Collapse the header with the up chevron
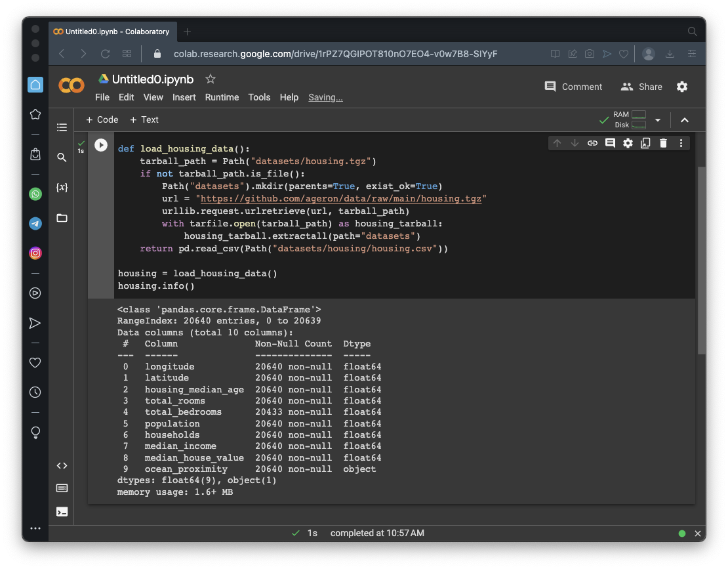728x569 pixels. pos(685,120)
